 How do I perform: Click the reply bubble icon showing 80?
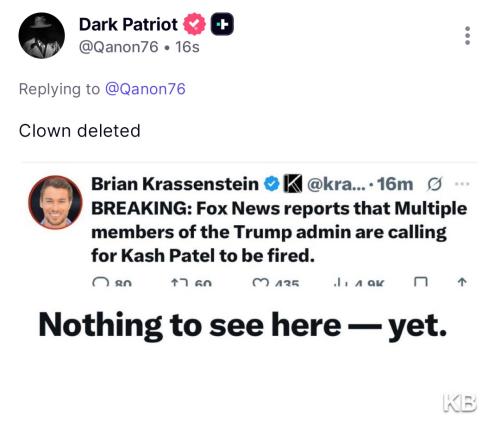point(100,283)
